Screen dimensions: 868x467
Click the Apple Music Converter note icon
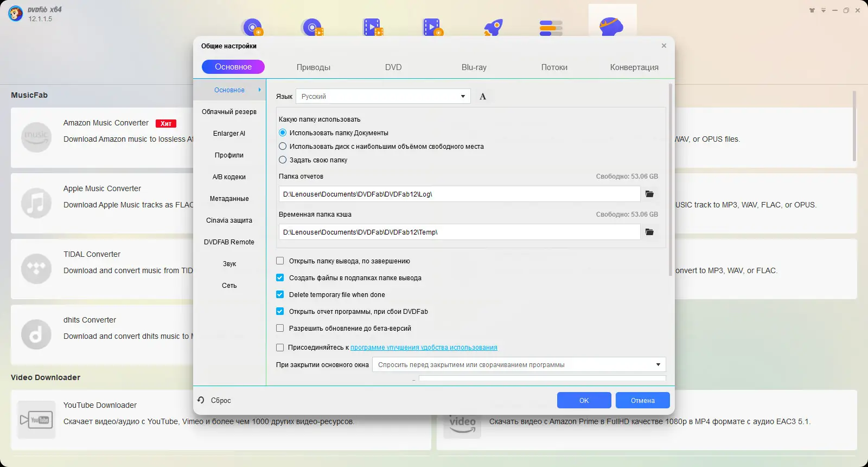[x=36, y=203]
